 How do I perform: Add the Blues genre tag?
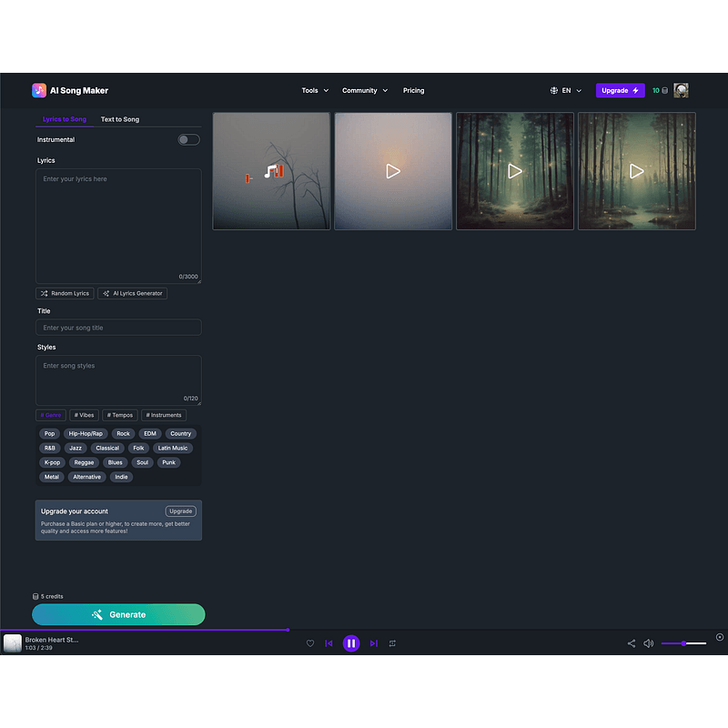[x=116, y=462]
